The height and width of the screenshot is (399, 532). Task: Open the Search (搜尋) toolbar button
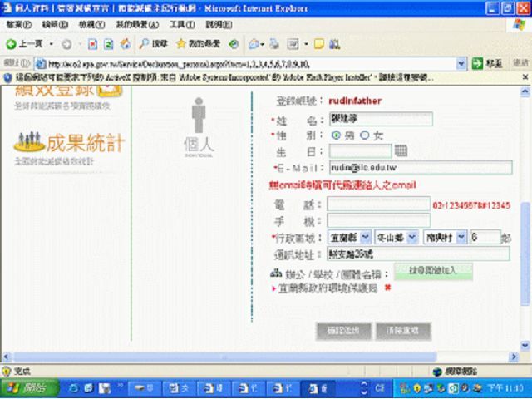[152, 43]
